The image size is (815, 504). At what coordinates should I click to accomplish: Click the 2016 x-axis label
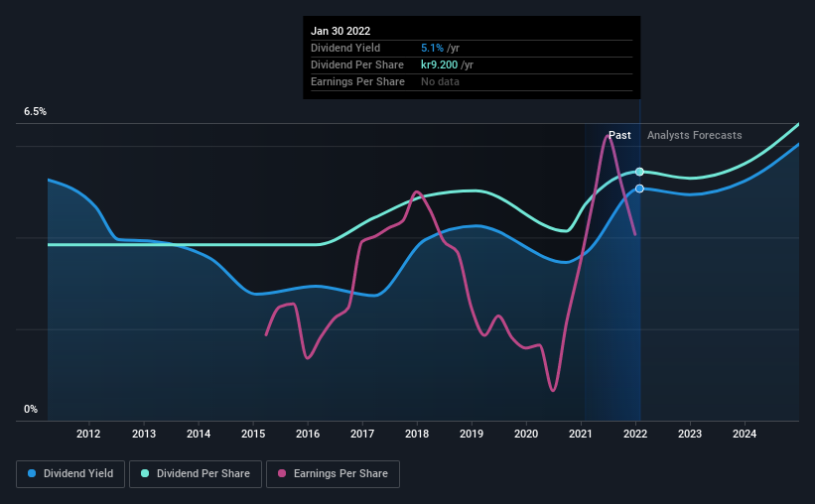click(x=308, y=434)
